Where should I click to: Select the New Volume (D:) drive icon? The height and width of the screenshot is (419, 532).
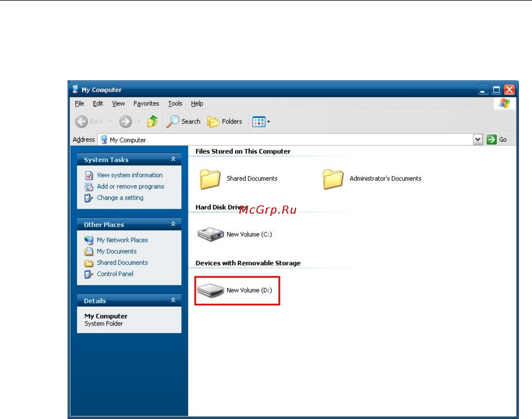pos(211,290)
